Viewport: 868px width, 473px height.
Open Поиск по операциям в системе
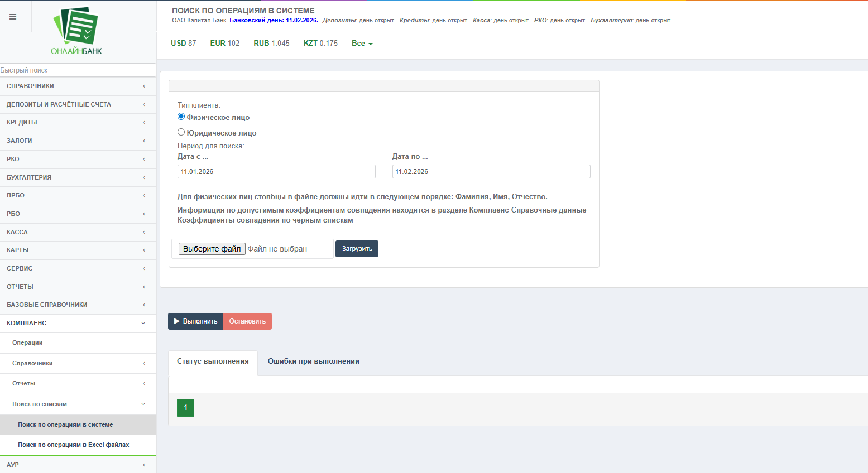click(78, 425)
